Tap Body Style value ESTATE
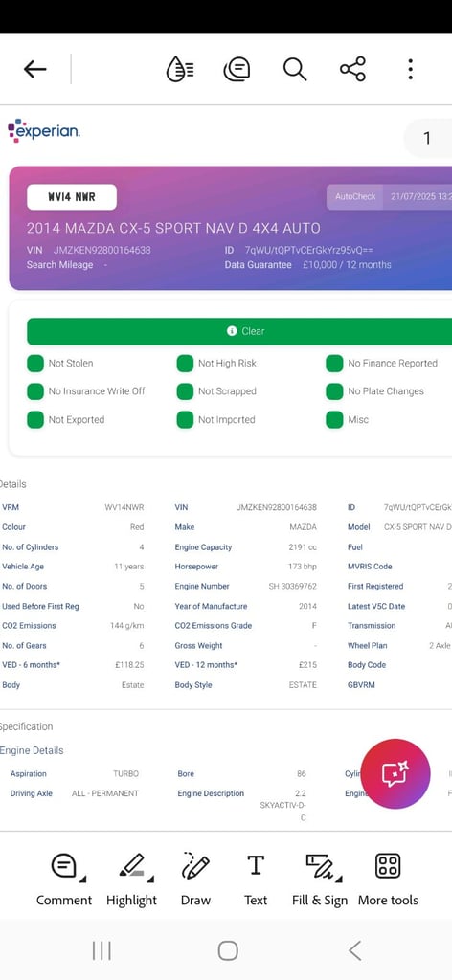Viewport: 452px width, 980px height. tap(303, 685)
